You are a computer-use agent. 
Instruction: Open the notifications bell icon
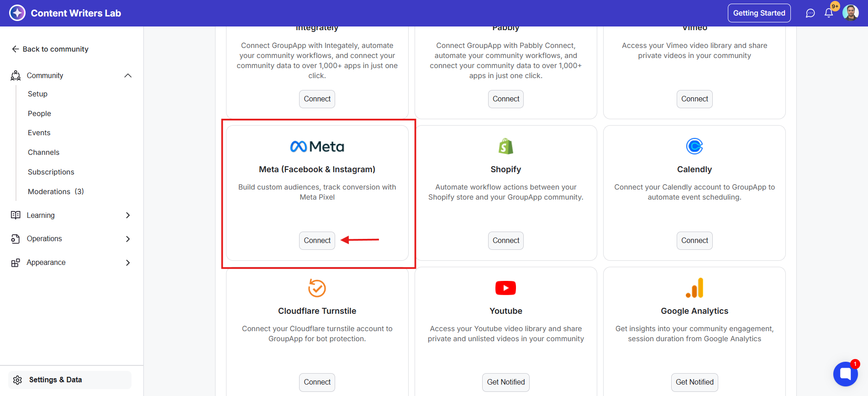pyautogui.click(x=829, y=13)
